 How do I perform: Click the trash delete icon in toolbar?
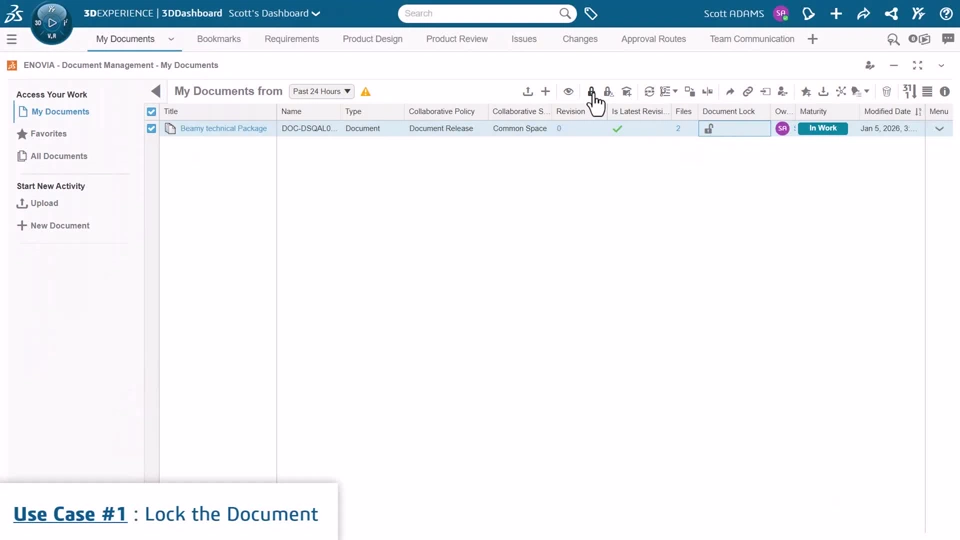(x=887, y=91)
